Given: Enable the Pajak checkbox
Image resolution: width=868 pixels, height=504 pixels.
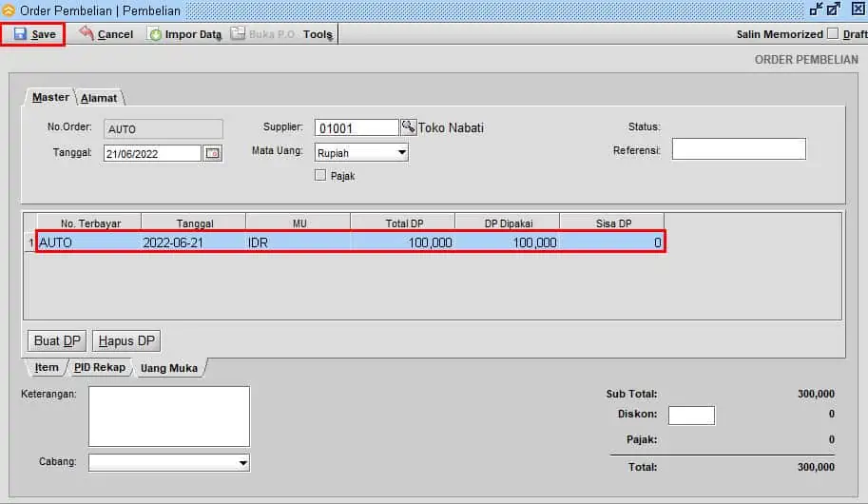Looking at the screenshot, I should pyautogui.click(x=320, y=176).
